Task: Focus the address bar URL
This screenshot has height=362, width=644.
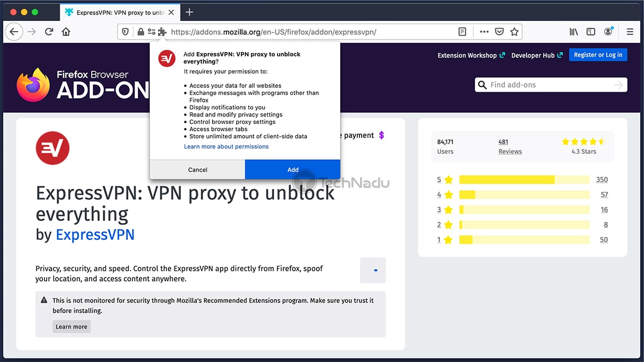Action: pyautogui.click(x=274, y=32)
